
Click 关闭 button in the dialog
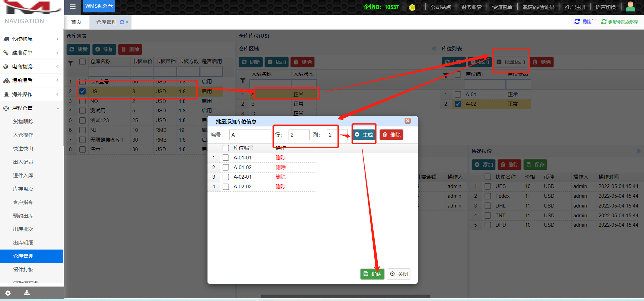tap(399, 274)
